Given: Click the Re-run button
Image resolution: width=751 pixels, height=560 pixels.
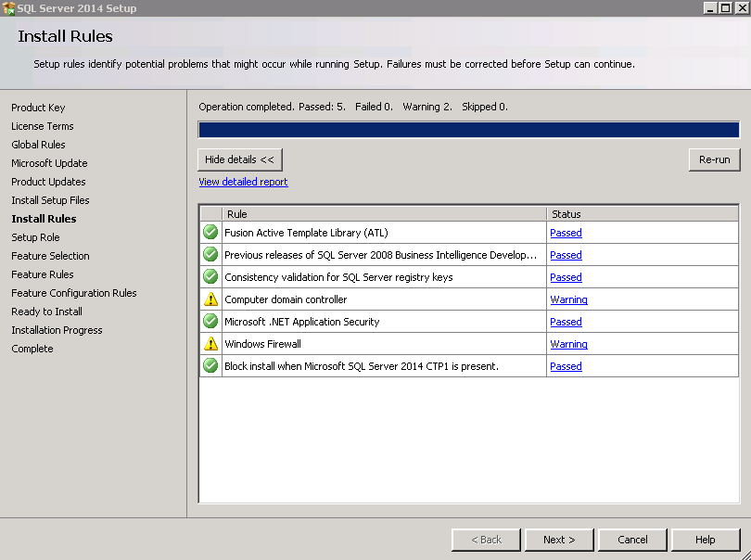Looking at the screenshot, I should click(714, 159).
